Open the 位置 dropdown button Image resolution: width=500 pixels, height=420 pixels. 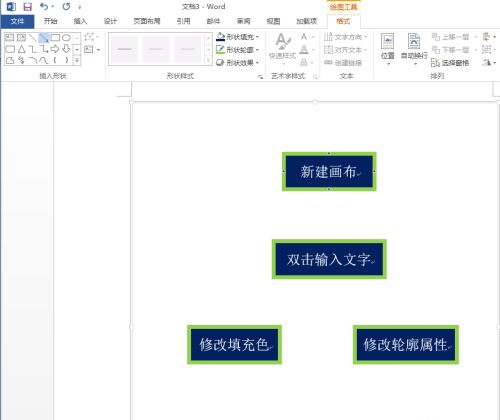click(388, 49)
